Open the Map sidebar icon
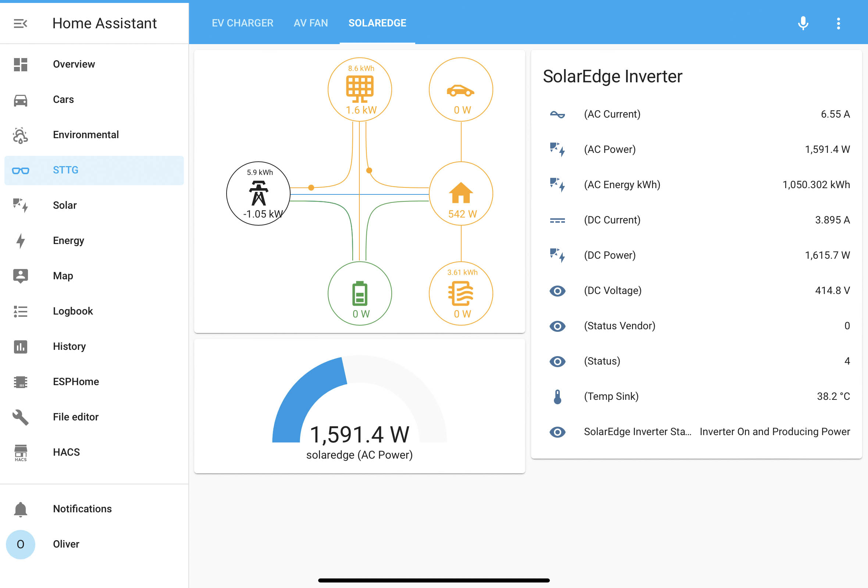 21,276
